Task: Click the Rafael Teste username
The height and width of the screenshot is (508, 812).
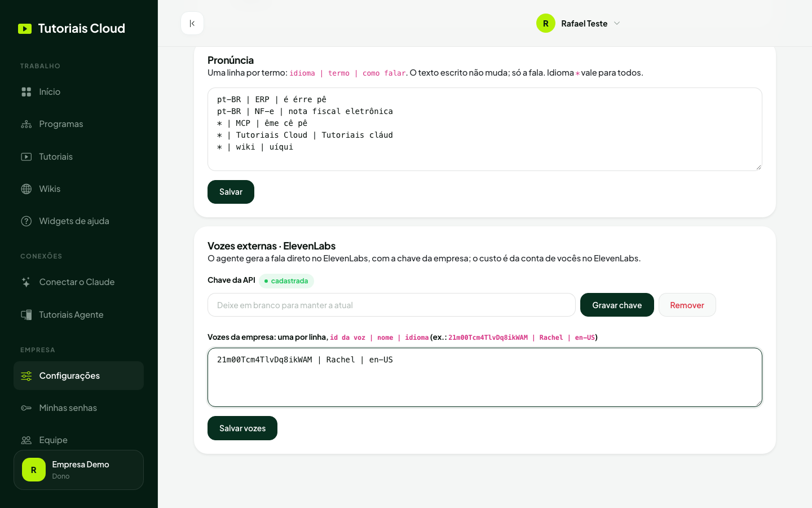Action: tap(584, 24)
